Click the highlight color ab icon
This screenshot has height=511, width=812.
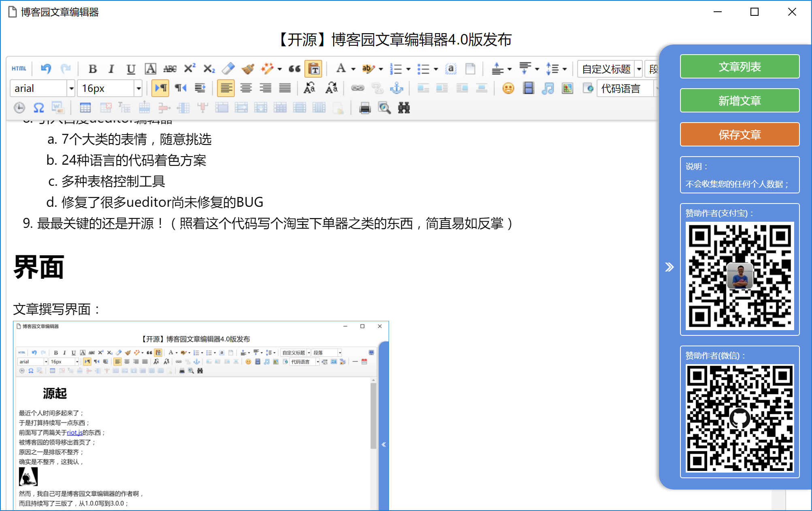click(x=368, y=69)
